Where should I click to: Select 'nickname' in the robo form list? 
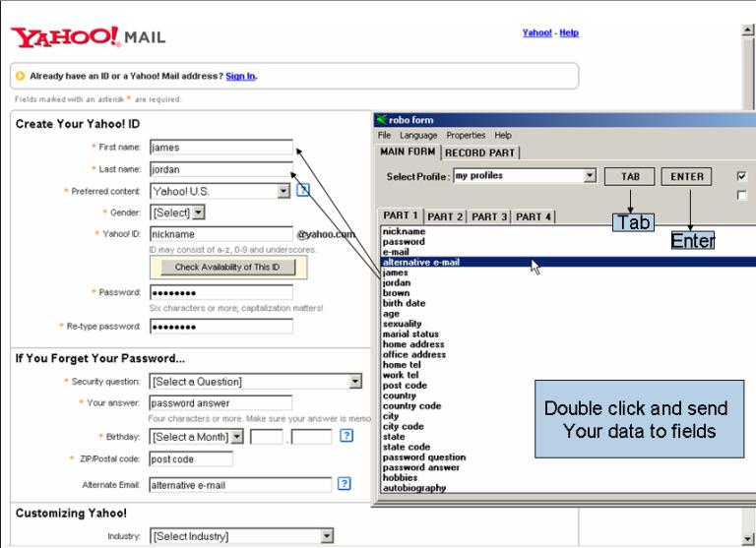coord(404,231)
